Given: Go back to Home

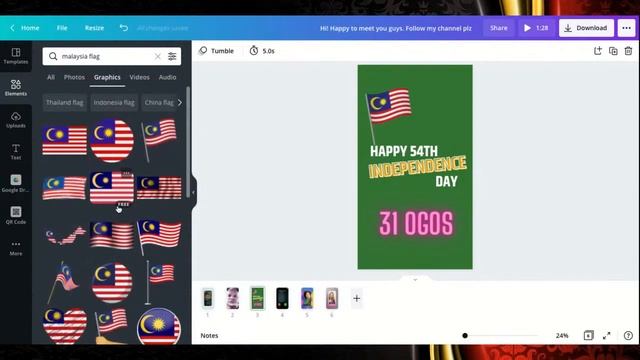Looking at the screenshot, I should click(25, 28).
